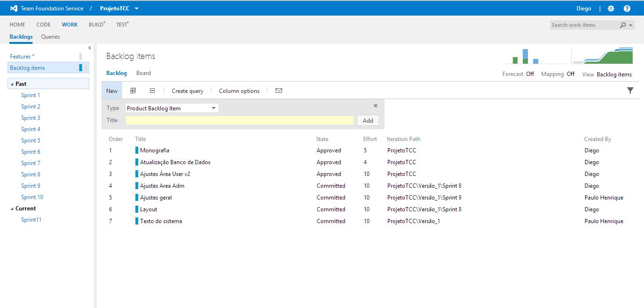Click the Visual Studio logo icon
Viewport: 644px width, 308px height.
[14, 8]
